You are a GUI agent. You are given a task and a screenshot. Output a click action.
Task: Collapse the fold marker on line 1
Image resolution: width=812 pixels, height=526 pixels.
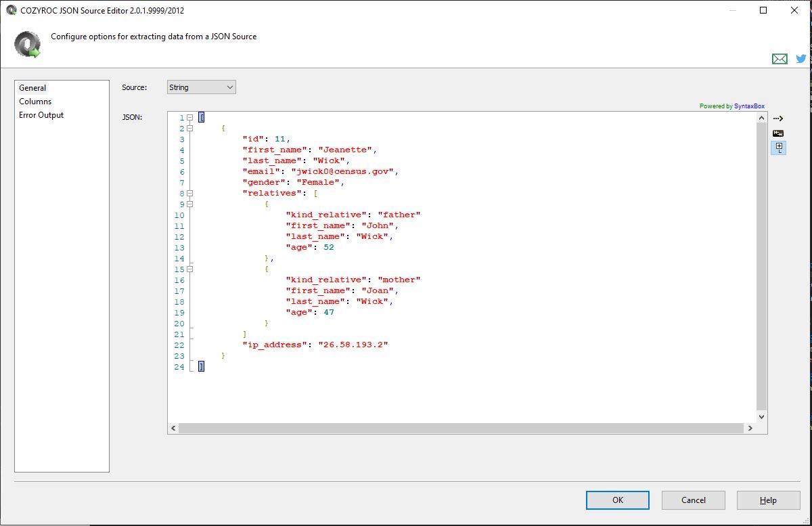click(x=190, y=118)
